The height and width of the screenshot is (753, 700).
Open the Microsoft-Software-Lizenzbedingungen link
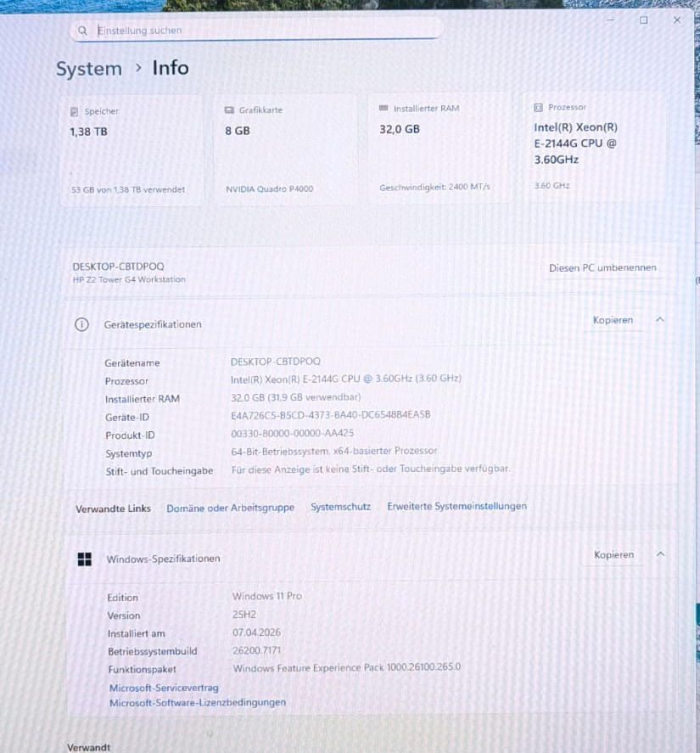(x=198, y=703)
